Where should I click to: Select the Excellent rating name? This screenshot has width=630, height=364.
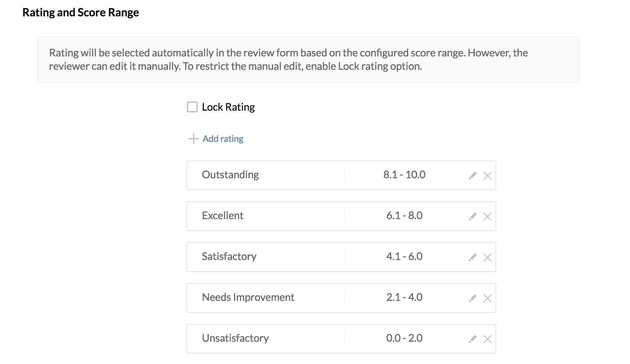click(x=223, y=215)
